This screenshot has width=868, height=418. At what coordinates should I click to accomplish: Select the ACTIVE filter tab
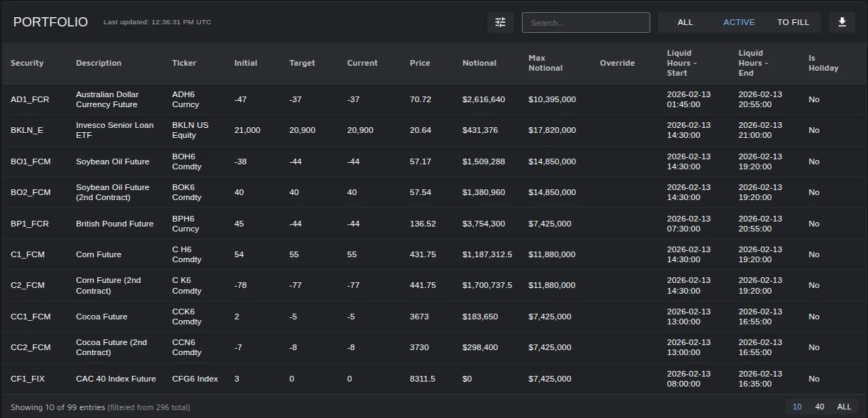click(x=739, y=22)
